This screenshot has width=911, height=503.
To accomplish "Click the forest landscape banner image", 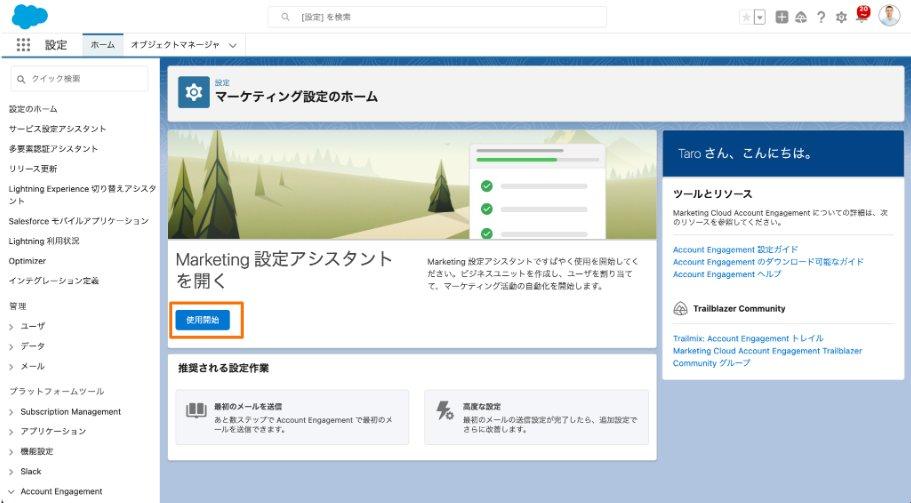I will click(412, 185).
